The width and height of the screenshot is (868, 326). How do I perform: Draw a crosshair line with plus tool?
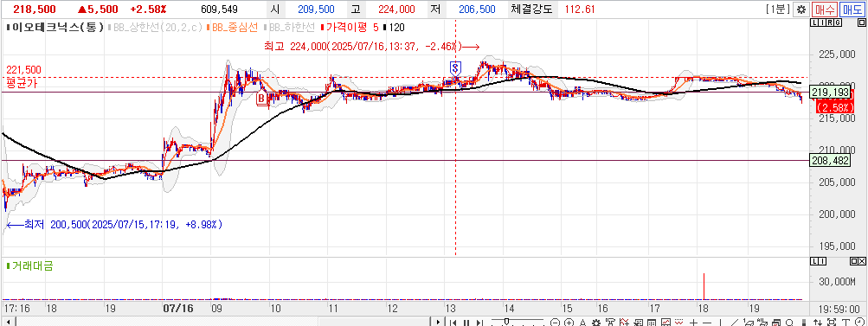(x=693, y=322)
